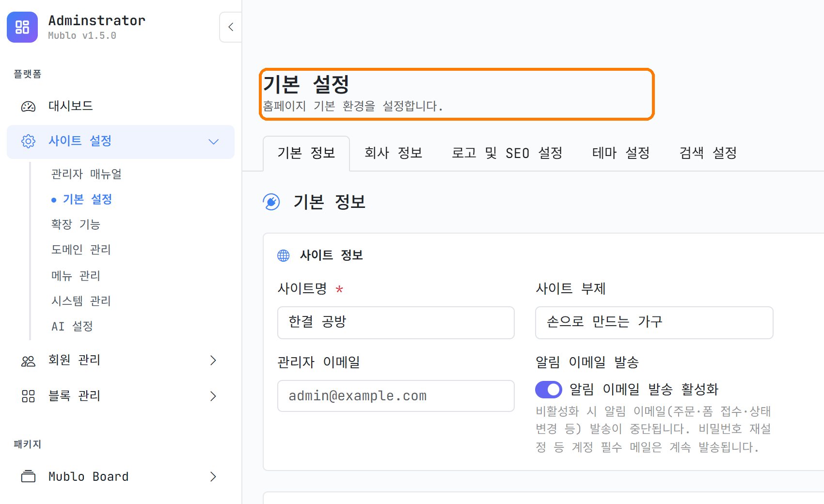Expand the Mublo Board menu chevron
This screenshot has width=824, height=504.
(x=213, y=476)
